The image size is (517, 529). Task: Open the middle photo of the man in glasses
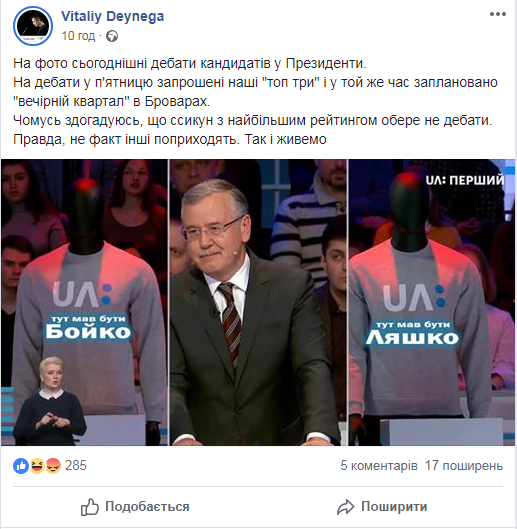(258, 302)
